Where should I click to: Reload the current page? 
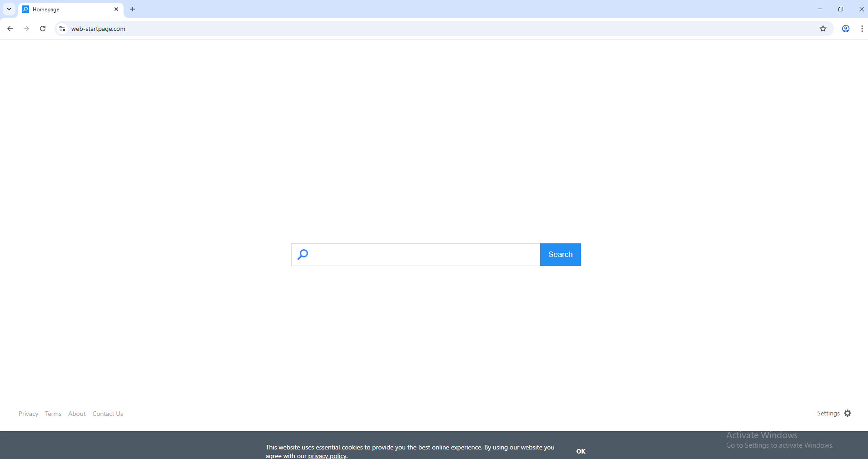coord(43,29)
